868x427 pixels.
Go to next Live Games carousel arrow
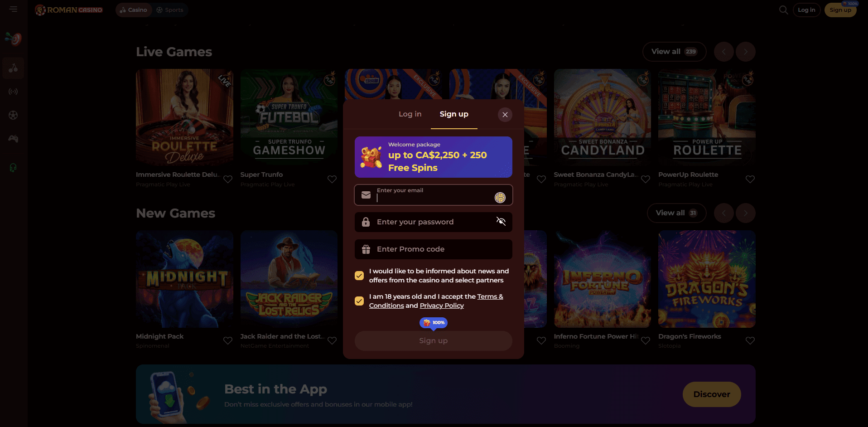pos(746,52)
